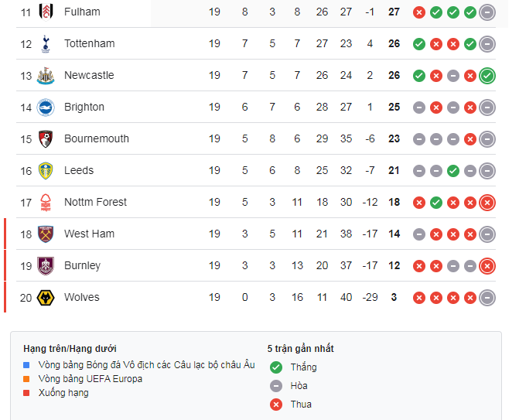
Task: Open the Tottenham team name link
Action: click(x=89, y=43)
